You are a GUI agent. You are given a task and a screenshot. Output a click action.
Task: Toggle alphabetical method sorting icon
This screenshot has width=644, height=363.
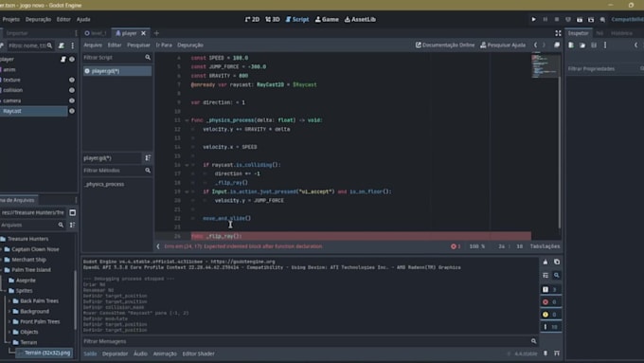148,158
